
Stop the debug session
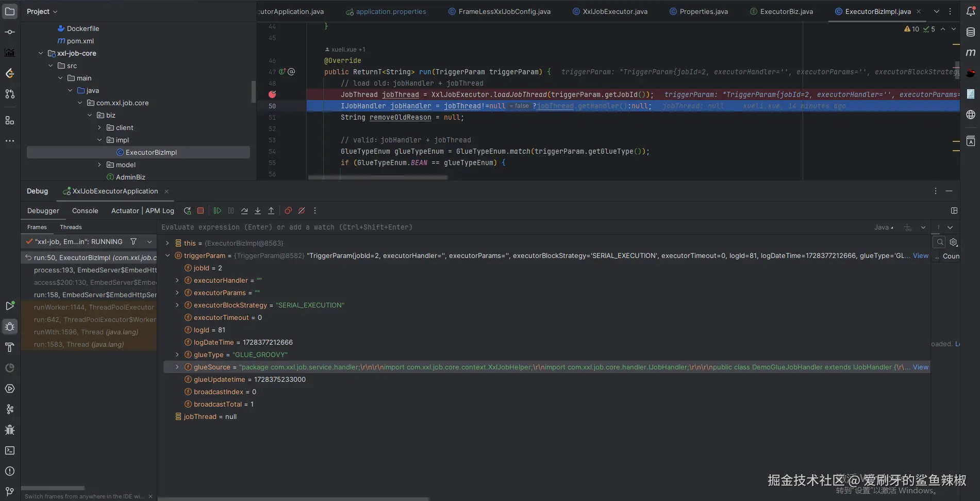pos(201,211)
